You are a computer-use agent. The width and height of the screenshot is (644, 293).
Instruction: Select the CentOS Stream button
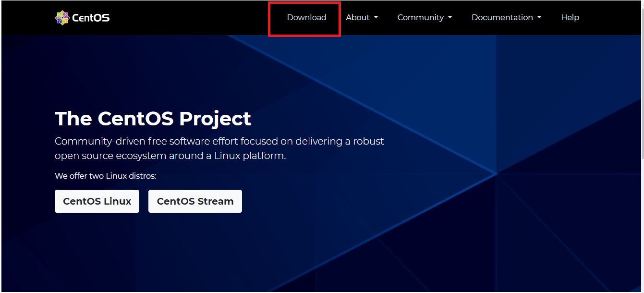tap(195, 201)
